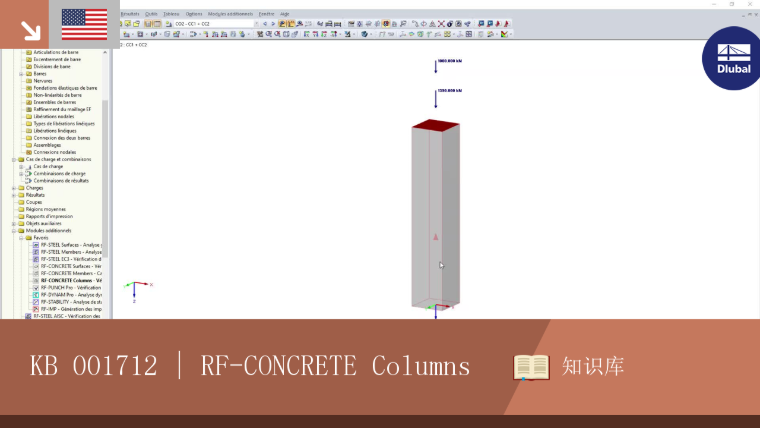
Task: Open the Options menu
Action: 193,14
